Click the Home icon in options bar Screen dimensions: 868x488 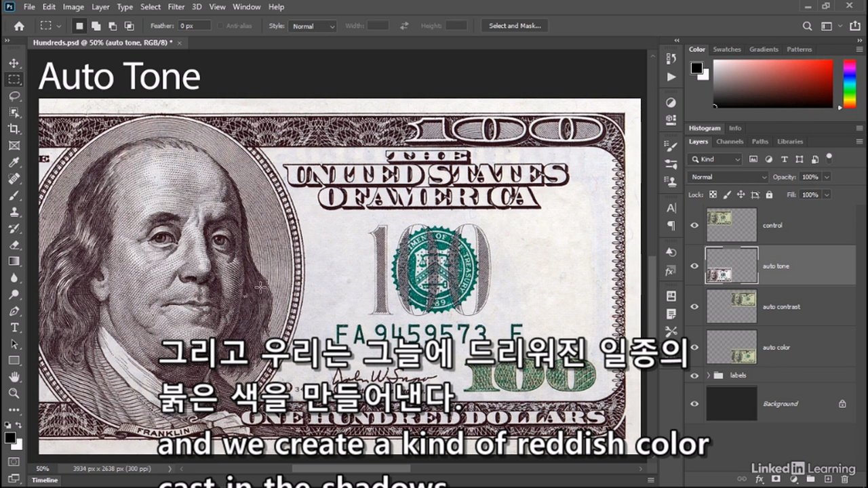19,26
